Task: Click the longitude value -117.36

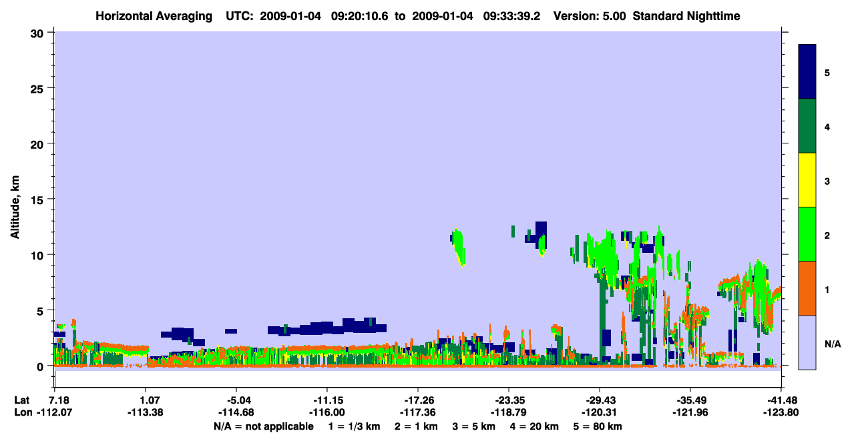Action: pos(417,413)
